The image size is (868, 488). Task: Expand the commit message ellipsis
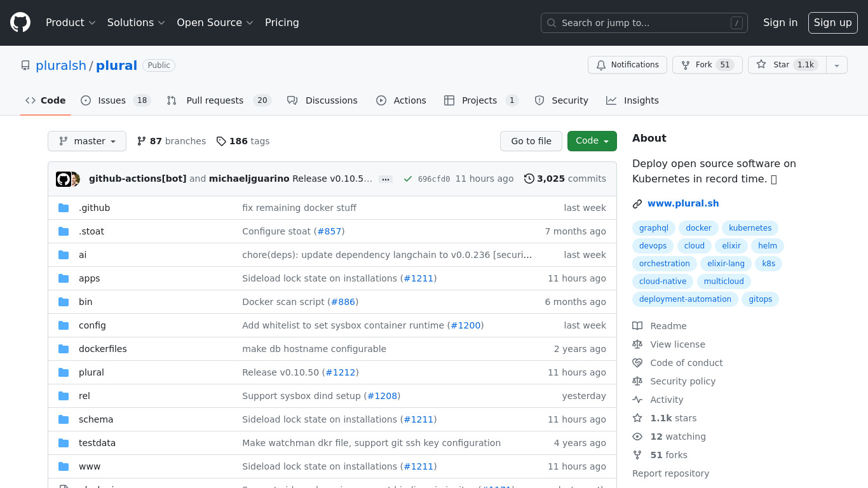point(386,179)
